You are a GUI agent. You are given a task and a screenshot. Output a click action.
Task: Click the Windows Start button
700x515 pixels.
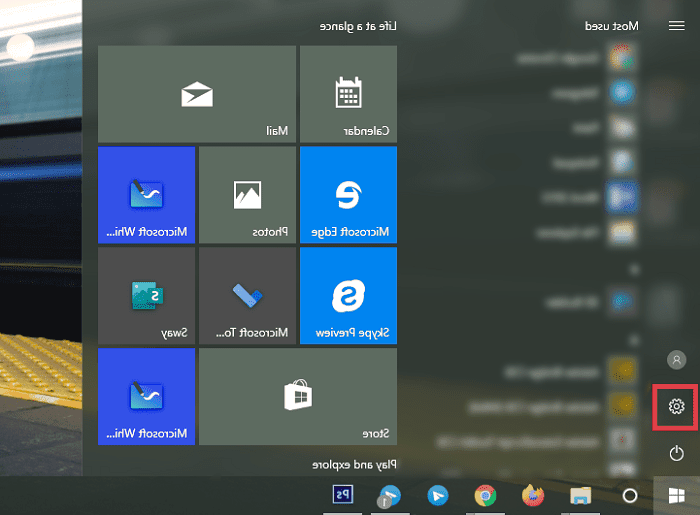pos(676,495)
